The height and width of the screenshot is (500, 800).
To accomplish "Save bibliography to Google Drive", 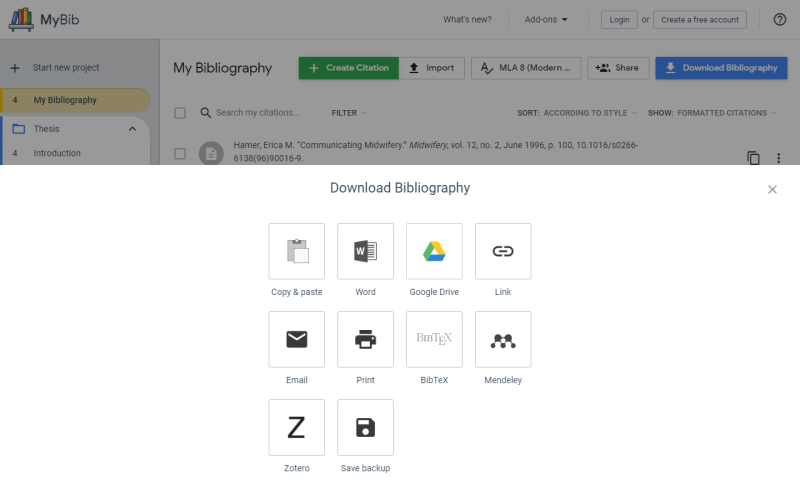I will [x=434, y=251].
